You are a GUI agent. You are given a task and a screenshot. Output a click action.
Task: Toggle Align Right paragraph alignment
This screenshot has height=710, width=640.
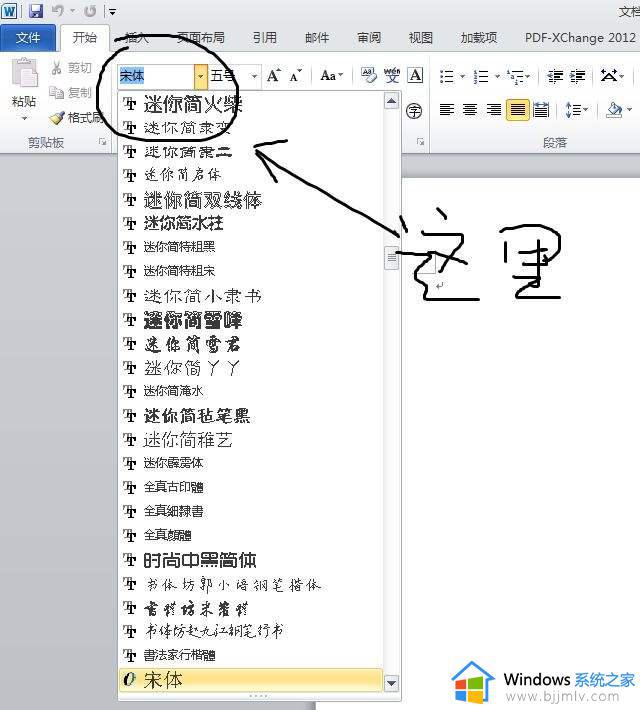(x=494, y=110)
